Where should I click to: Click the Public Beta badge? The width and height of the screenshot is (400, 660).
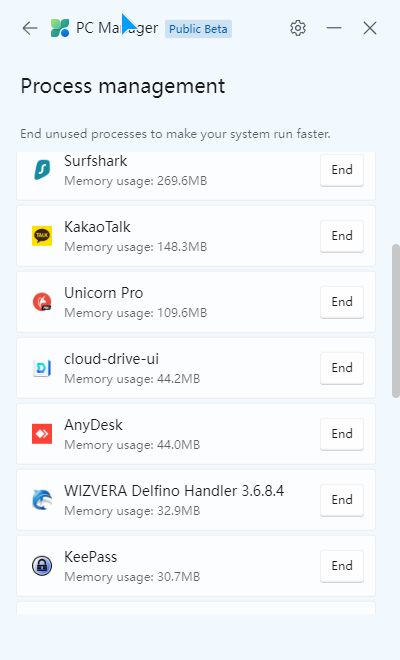(x=198, y=29)
